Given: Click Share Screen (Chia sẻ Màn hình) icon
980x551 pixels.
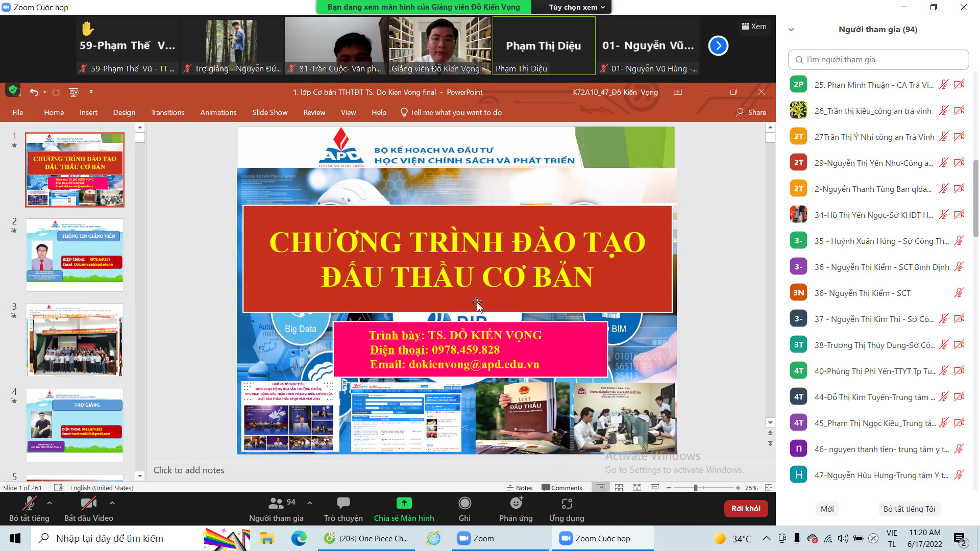Looking at the screenshot, I should click(404, 504).
